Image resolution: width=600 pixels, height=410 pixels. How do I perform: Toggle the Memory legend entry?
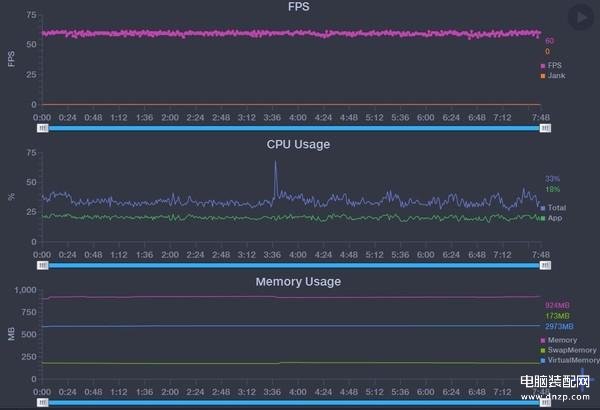click(559, 340)
